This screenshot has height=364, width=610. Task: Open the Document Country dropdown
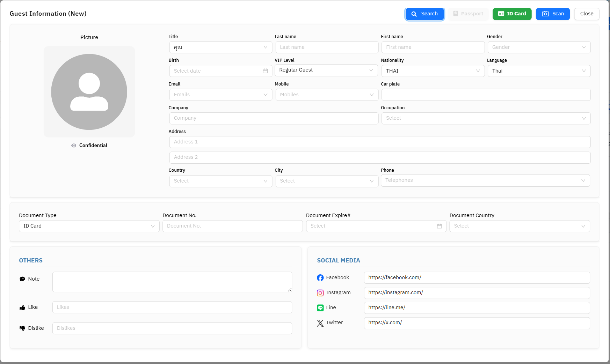pyautogui.click(x=520, y=226)
